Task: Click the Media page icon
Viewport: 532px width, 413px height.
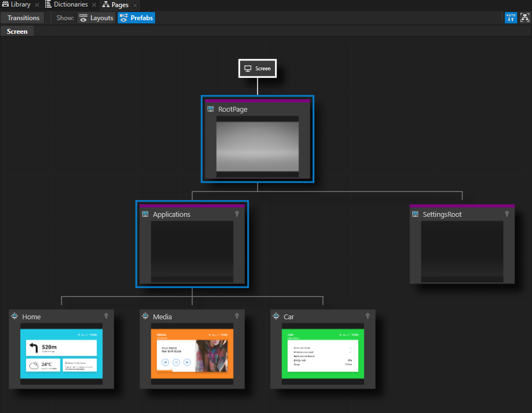Action: (145, 317)
